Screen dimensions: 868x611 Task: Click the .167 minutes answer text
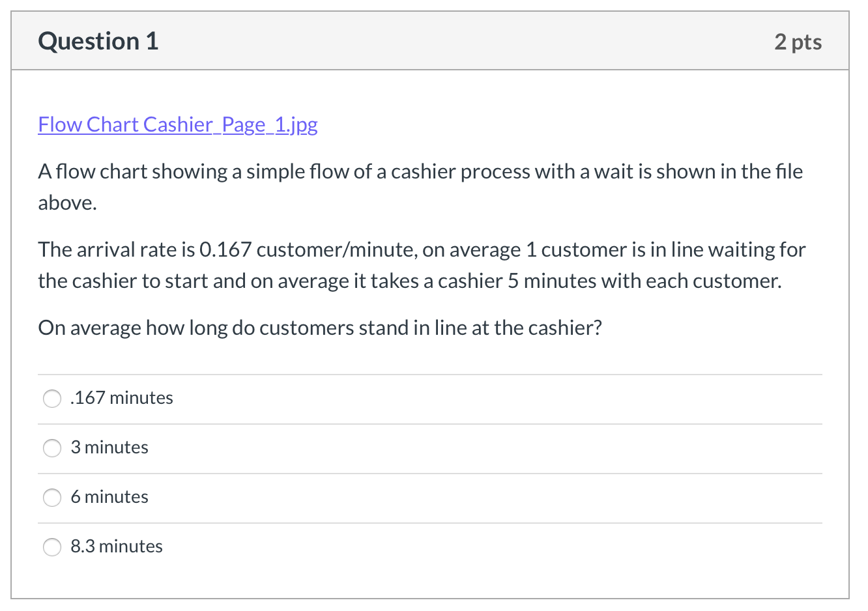click(x=121, y=398)
